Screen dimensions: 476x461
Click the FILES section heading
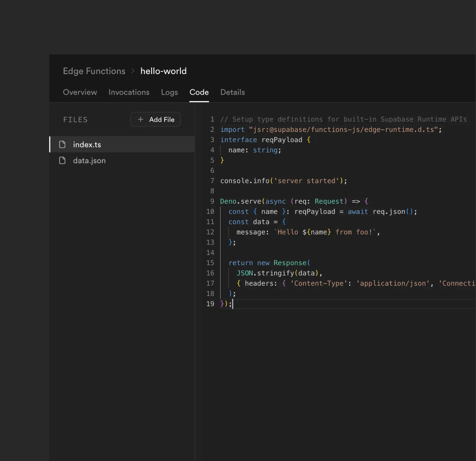[75, 120]
